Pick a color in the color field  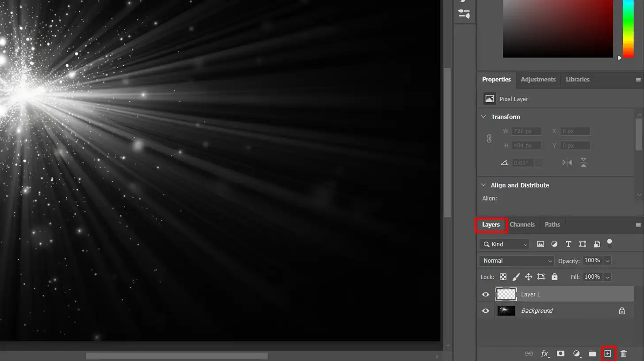pyautogui.click(x=558, y=29)
